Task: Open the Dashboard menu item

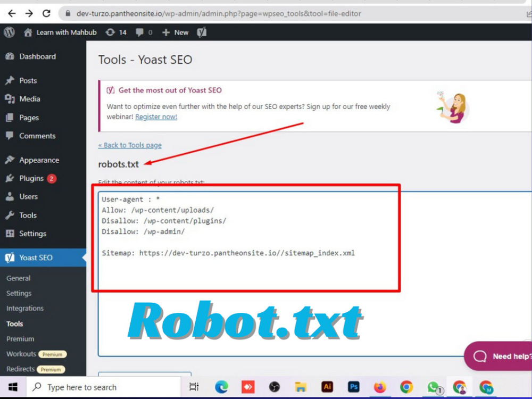Action: (37, 57)
